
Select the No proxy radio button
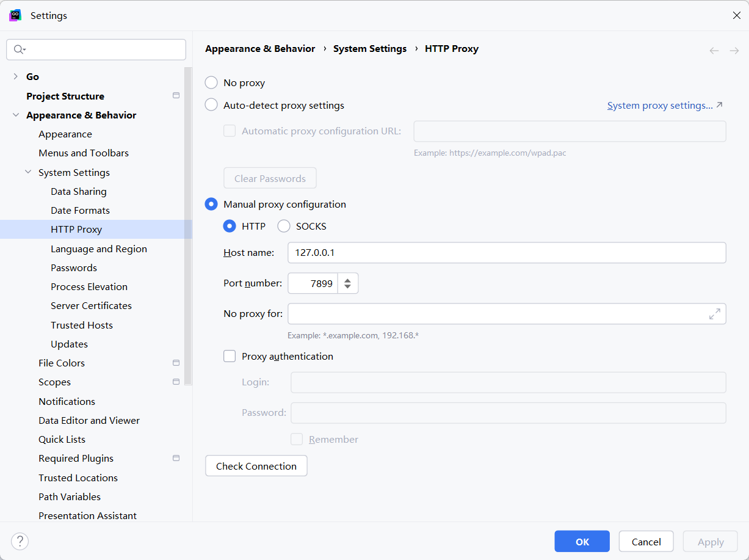click(211, 83)
